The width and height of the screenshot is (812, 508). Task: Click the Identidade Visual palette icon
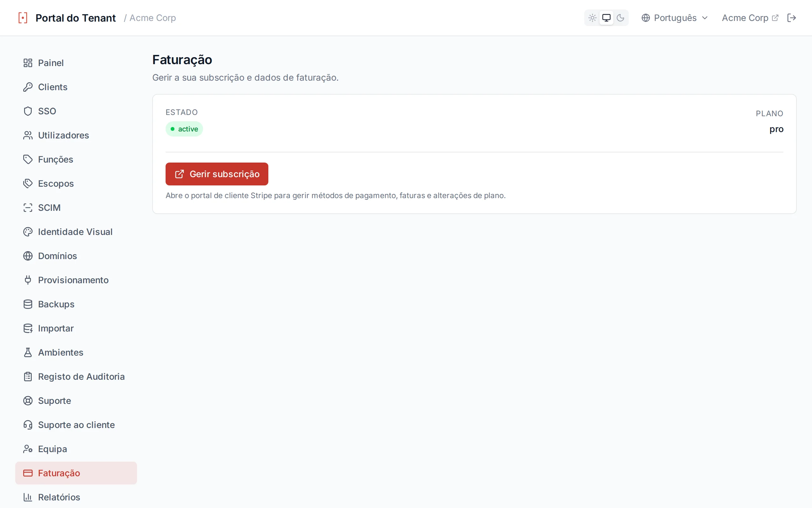click(x=28, y=232)
